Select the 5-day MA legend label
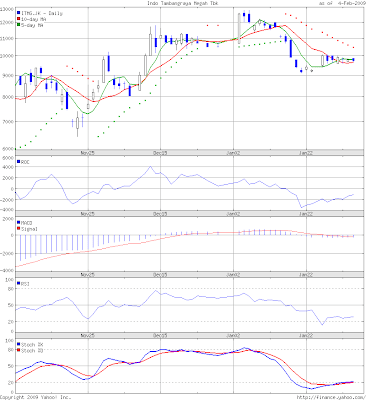Screen dimensions: 366x400 (x=32, y=25)
